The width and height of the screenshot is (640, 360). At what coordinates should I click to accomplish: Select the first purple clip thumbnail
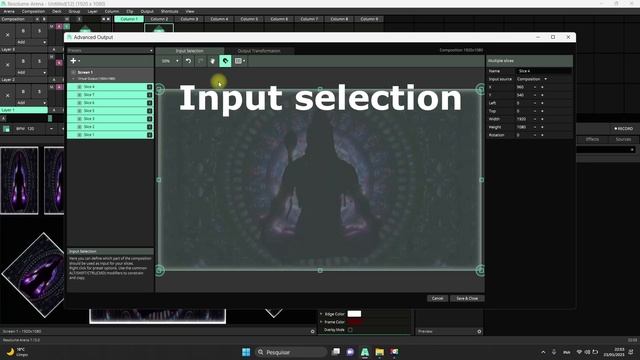click(19, 180)
